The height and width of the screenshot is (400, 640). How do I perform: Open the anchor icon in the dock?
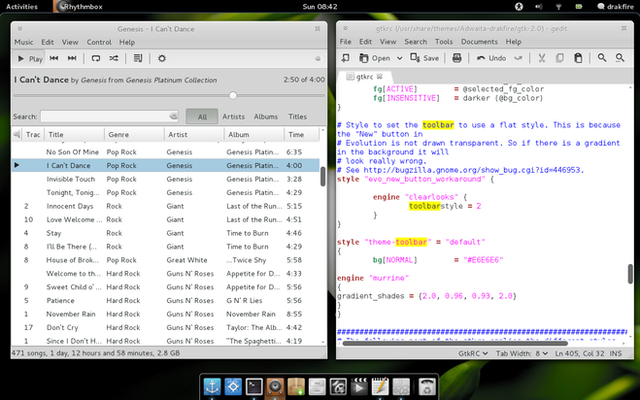212,387
